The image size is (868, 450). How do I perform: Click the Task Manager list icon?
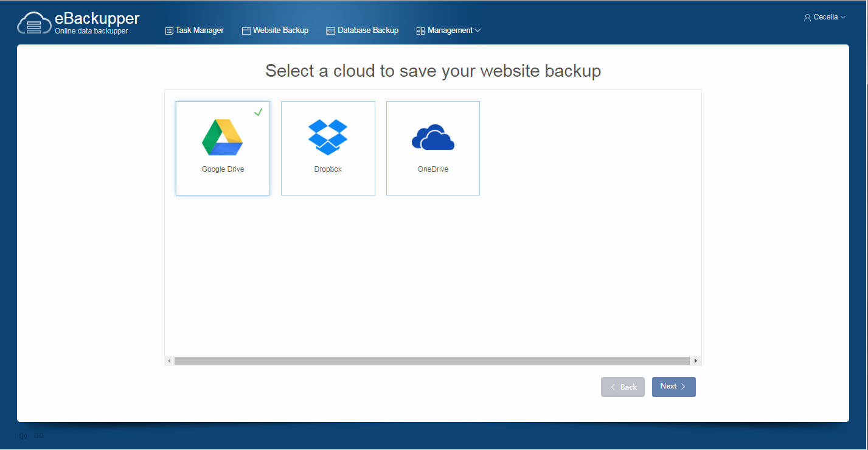point(169,30)
